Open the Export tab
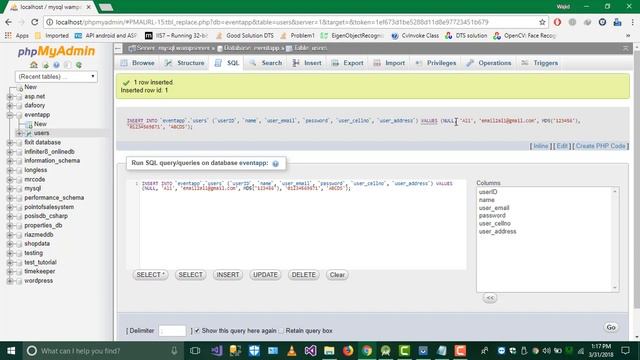The width and height of the screenshot is (640, 360). pos(347,63)
